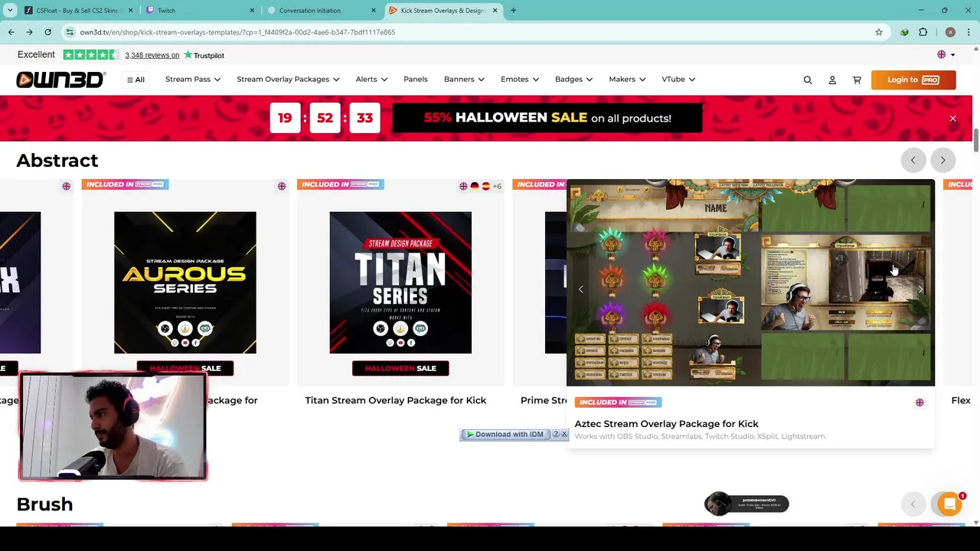Bookmark this page with the star icon

click(x=879, y=32)
